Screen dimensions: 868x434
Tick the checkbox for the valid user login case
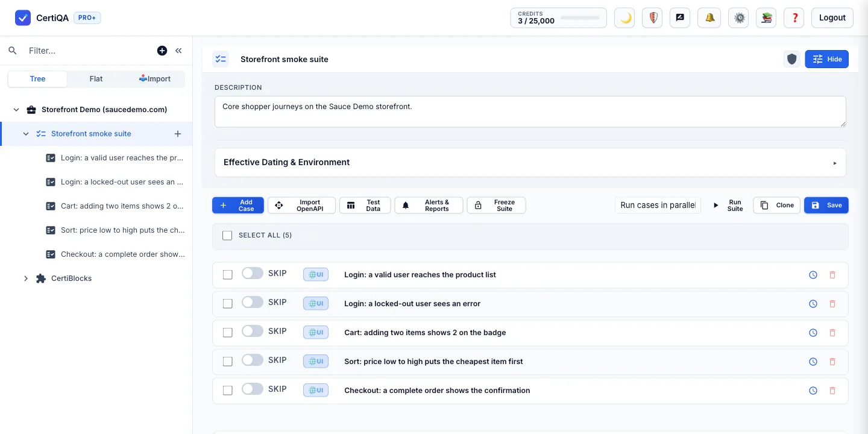pos(227,275)
